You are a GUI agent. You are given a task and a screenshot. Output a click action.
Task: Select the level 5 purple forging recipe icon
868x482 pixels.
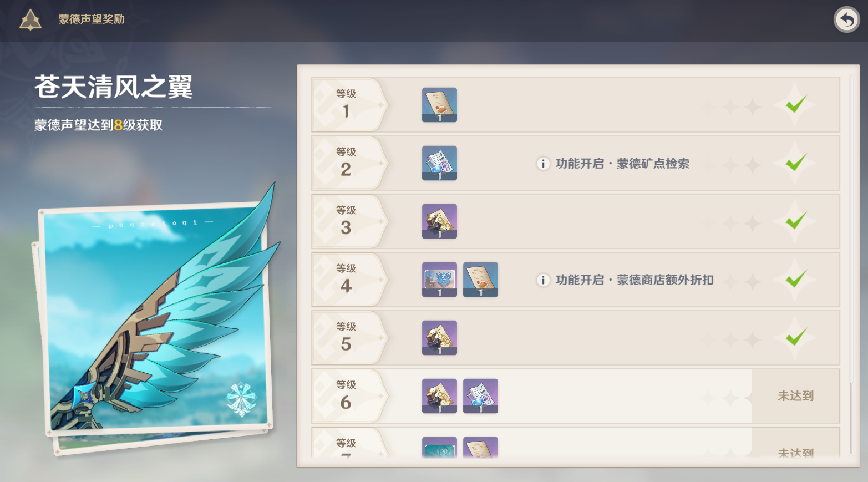tap(439, 338)
